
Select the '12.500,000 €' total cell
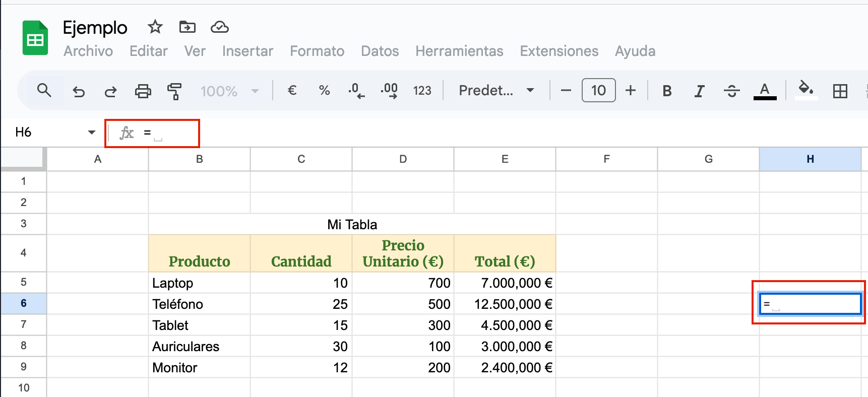505,304
